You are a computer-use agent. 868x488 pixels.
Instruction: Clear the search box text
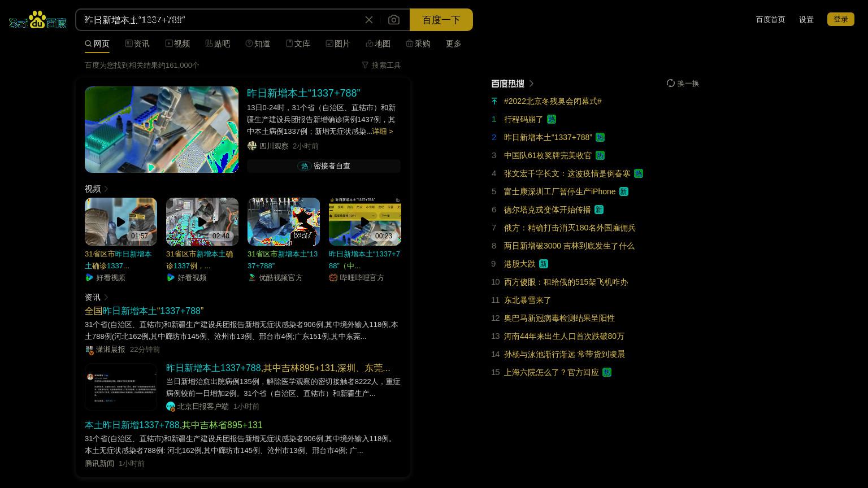point(369,20)
